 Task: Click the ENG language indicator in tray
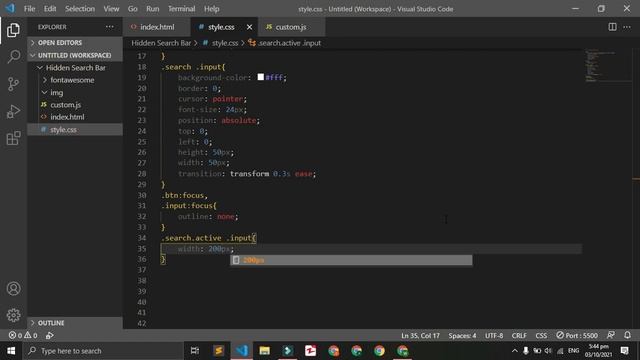(573, 351)
